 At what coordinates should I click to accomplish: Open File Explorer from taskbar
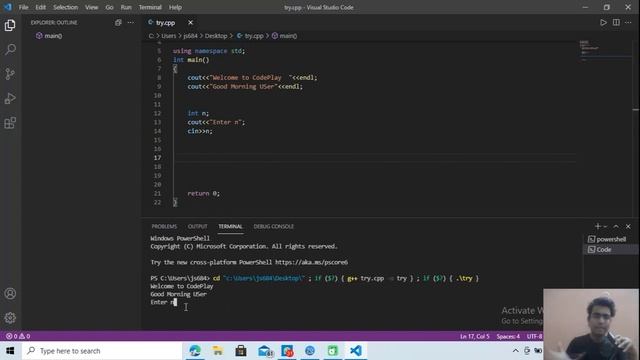[x=218, y=351]
